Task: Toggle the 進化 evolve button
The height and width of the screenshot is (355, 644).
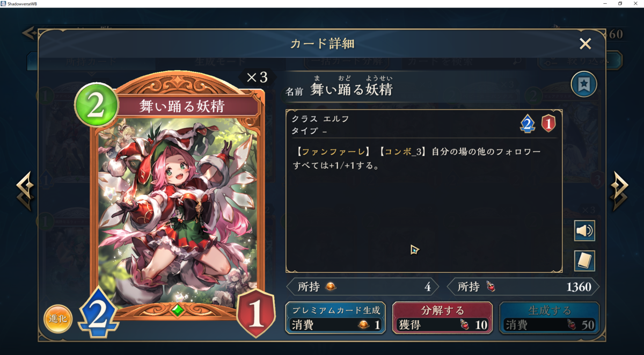Action: click(x=58, y=318)
